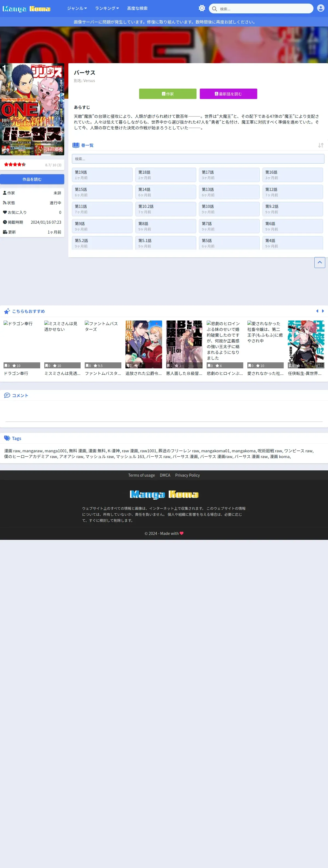Click the open book icon beside 巻一覧
Image resolution: width=328 pixels, height=868 pixels.
76,145
